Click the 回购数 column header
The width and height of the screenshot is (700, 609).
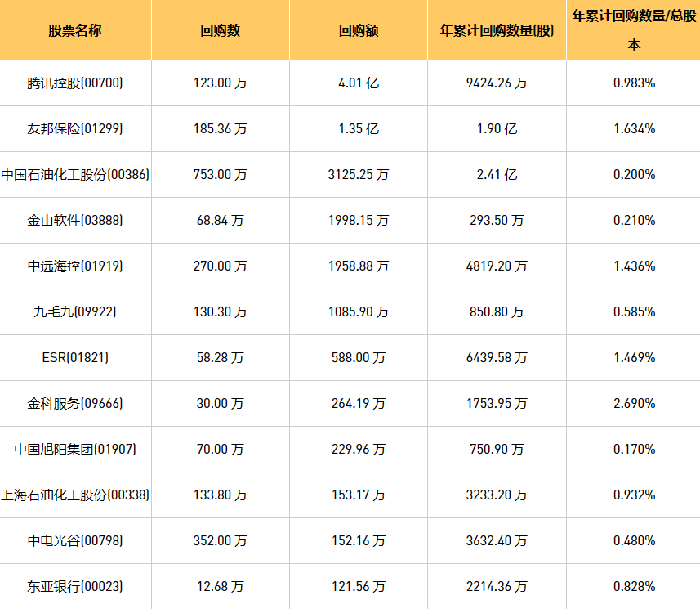pos(220,30)
